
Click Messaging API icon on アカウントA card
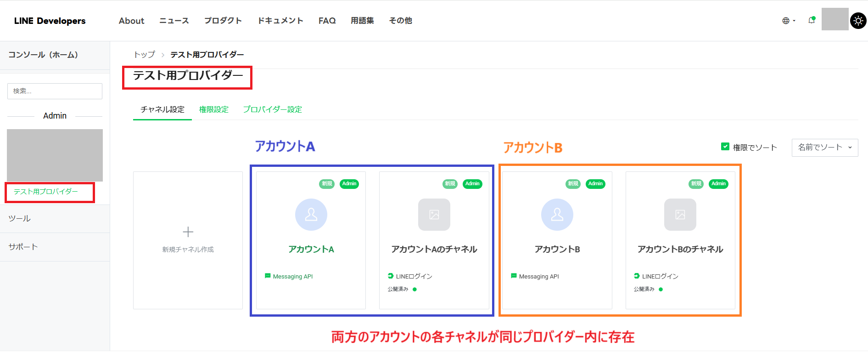268,276
